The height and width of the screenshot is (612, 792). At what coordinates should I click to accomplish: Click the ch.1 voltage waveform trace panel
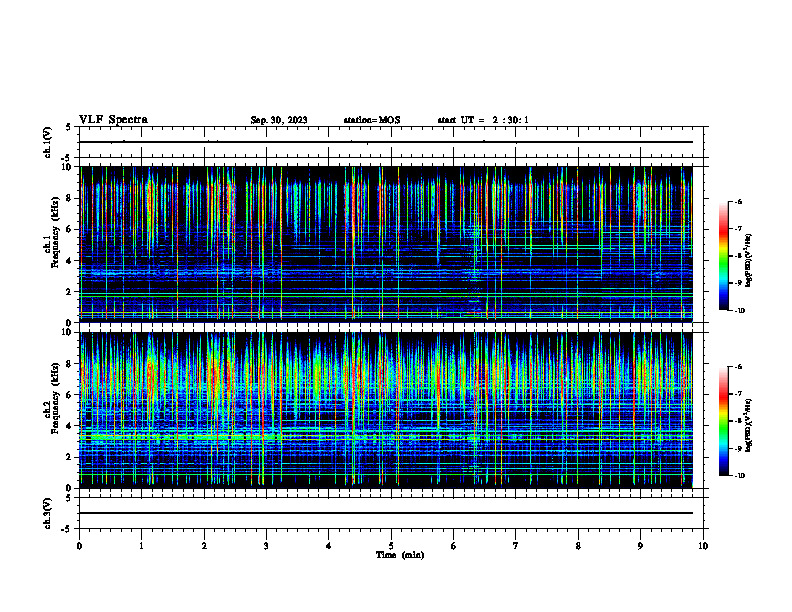(x=391, y=142)
